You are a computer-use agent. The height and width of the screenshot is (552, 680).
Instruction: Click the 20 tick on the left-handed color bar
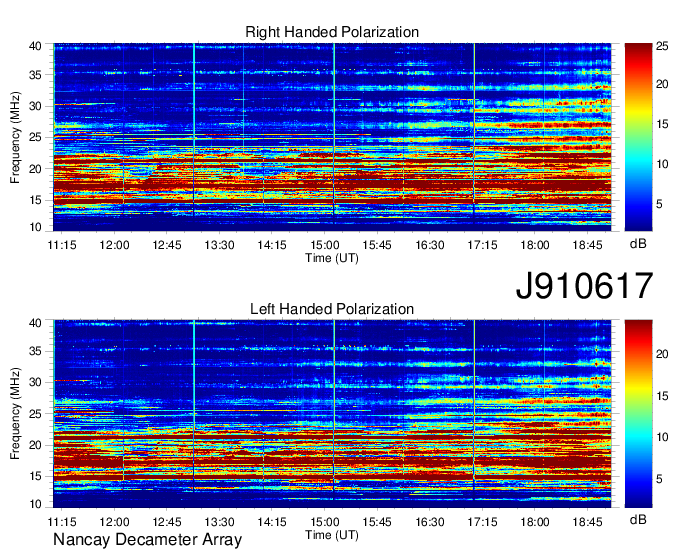[x=662, y=354]
